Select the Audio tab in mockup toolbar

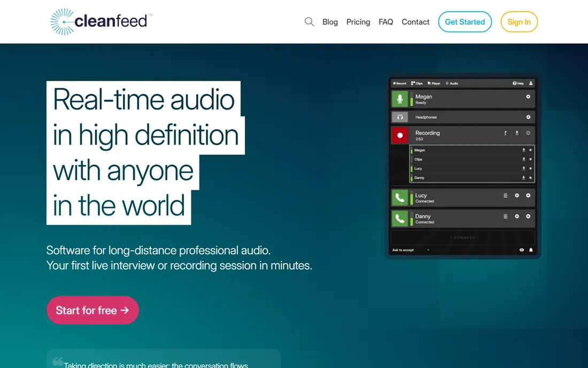pyautogui.click(x=452, y=83)
